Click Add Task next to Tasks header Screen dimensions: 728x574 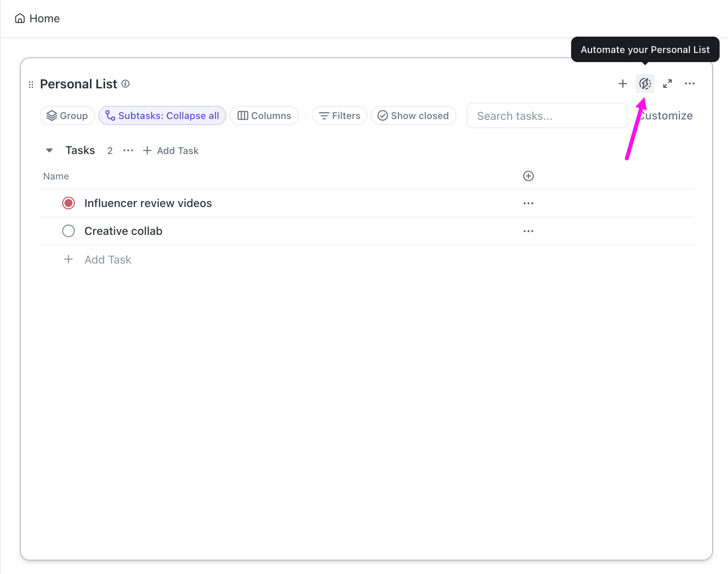(x=171, y=150)
